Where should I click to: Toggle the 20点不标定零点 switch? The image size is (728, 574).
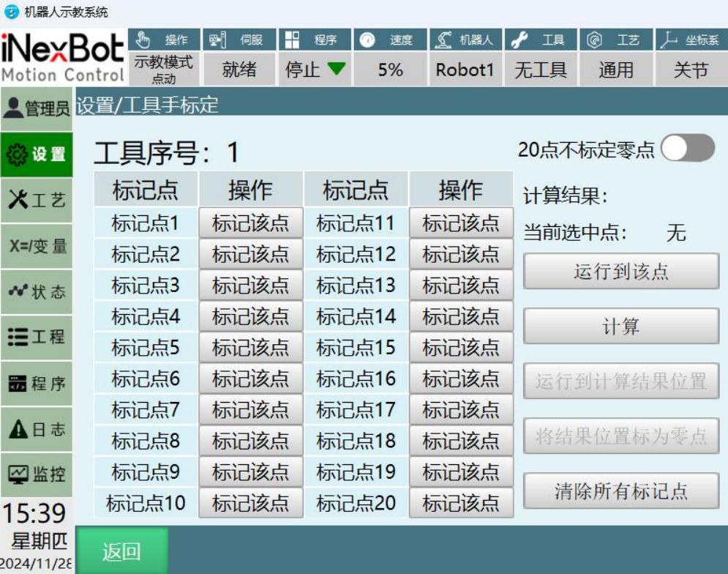(x=687, y=149)
